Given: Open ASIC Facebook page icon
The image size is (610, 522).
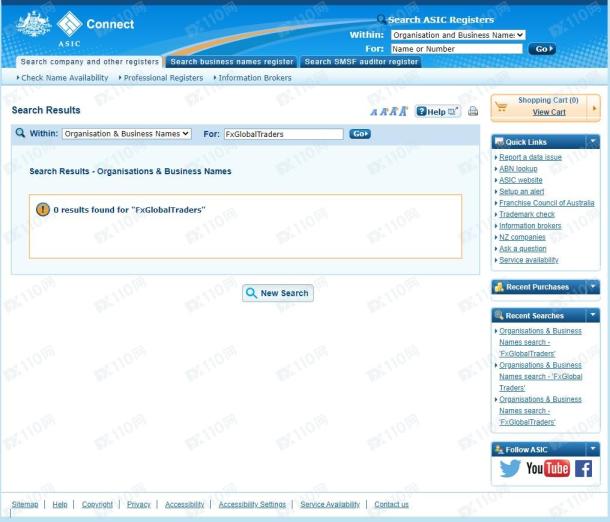Looking at the screenshot, I should point(584,468).
